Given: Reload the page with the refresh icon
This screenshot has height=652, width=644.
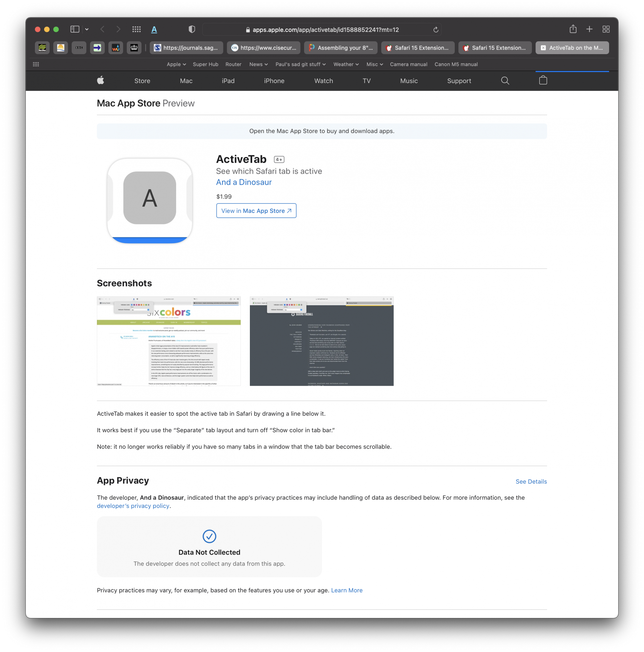Looking at the screenshot, I should [436, 30].
